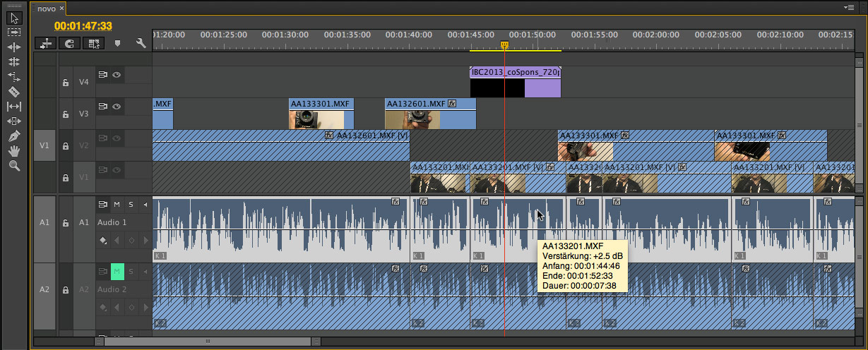This screenshot has height=350, width=868.
Task: Click the A1 source patching button
Action: (x=44, y=222)
